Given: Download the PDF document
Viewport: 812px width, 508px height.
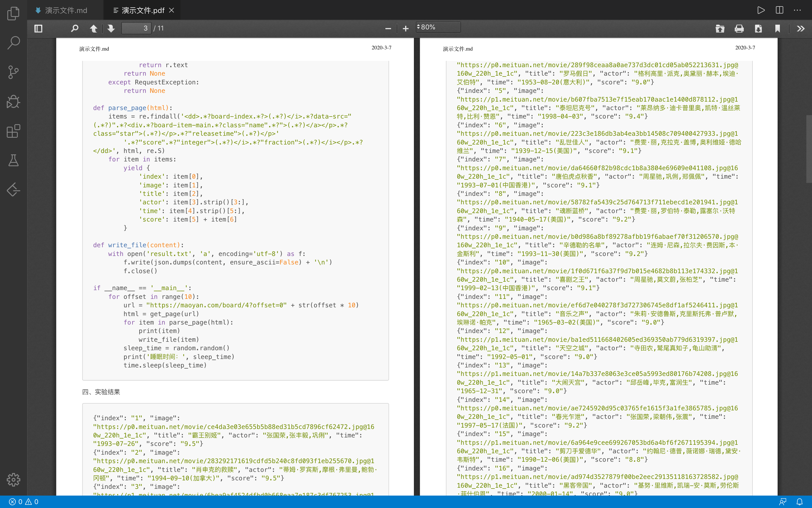Looking at the screenshot, I should [x=758, y=29].
